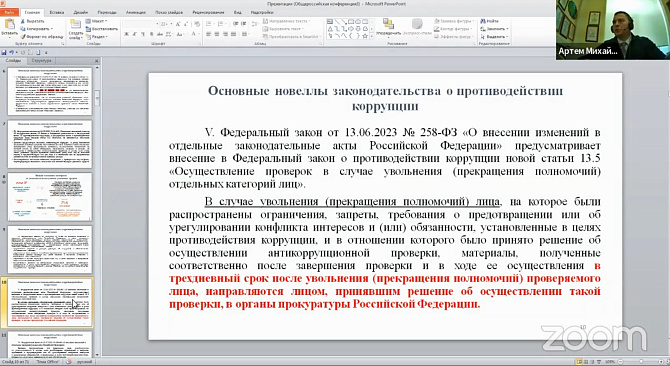The width and height of the screenshot is (670, 366).
Task: Select the star shape in shapes gallery
Action: (364, 36)
